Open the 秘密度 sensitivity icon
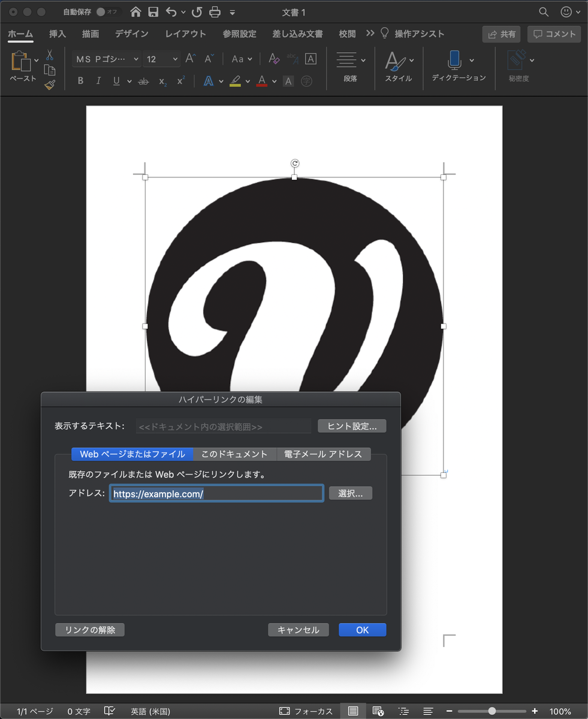Viewport: 588px width, 719px height. click(516, 60)
